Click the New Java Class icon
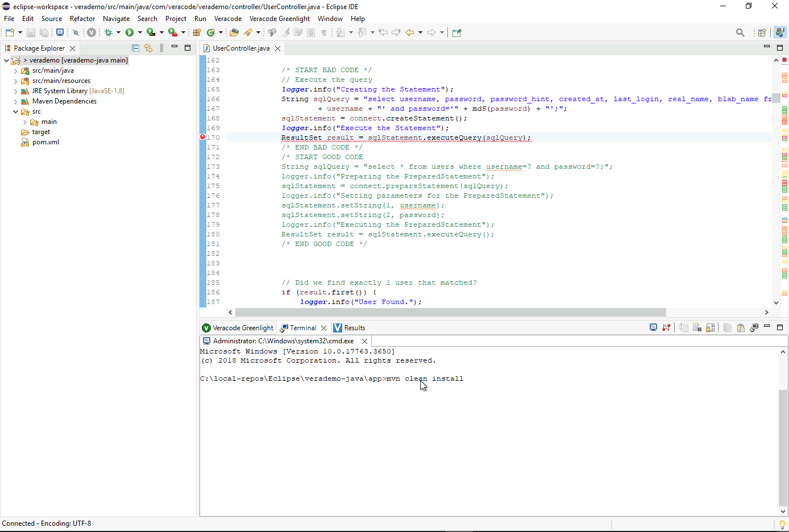This screenshot has height=532, width=789. pyautogui.click(x=211, y=32)
